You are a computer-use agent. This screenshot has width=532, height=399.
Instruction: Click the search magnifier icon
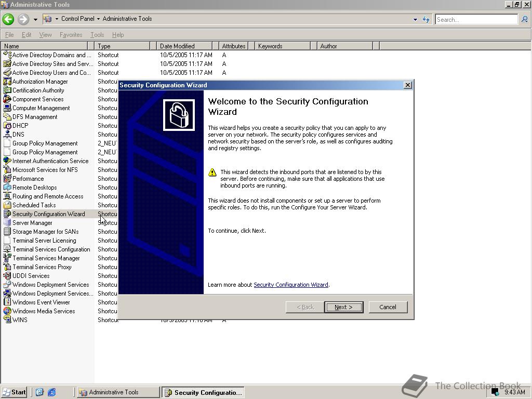pos(525,19)
